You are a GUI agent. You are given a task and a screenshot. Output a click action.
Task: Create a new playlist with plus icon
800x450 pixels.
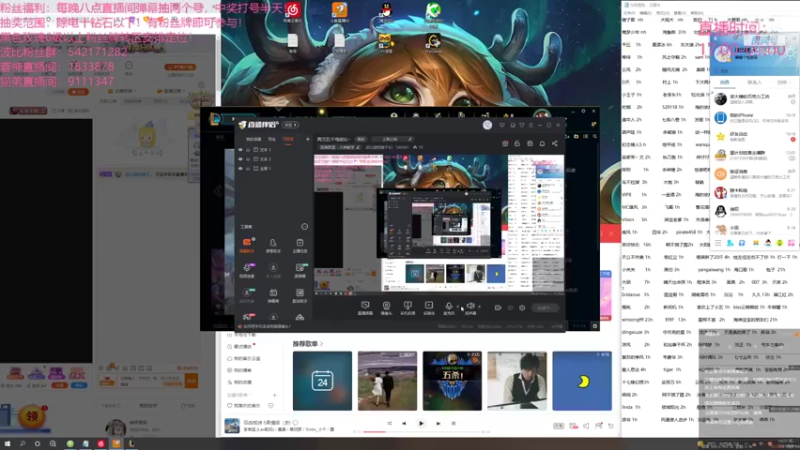(274, 395)
